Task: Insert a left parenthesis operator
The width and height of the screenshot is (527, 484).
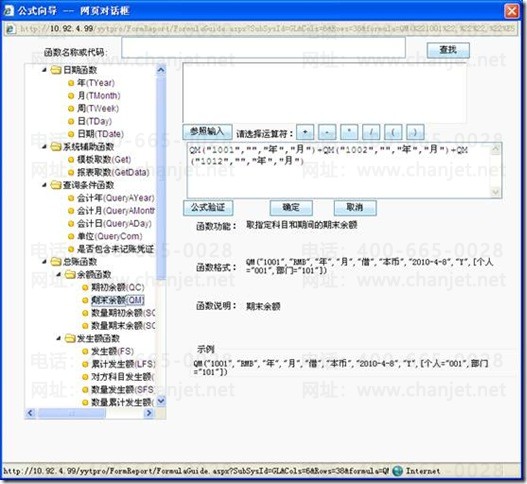Action: [393, 132]
